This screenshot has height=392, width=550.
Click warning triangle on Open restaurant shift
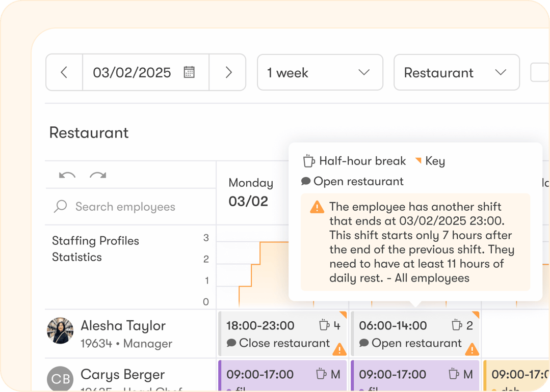click(472, 349)
